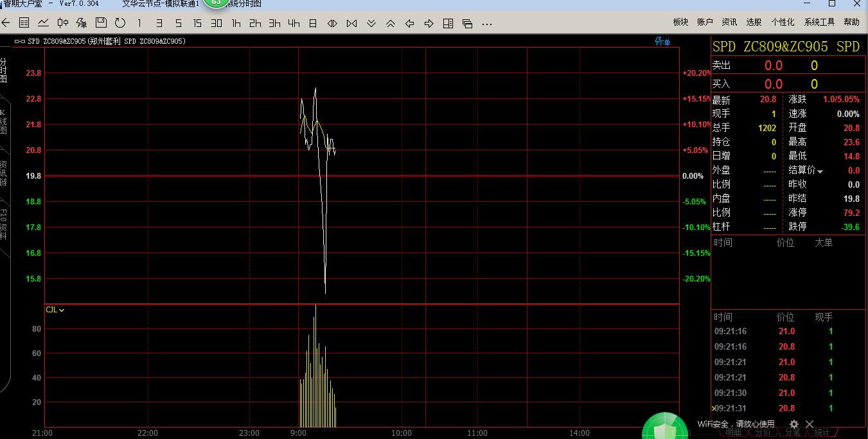Open the WiFi notification settings gear

pos(794,424)
